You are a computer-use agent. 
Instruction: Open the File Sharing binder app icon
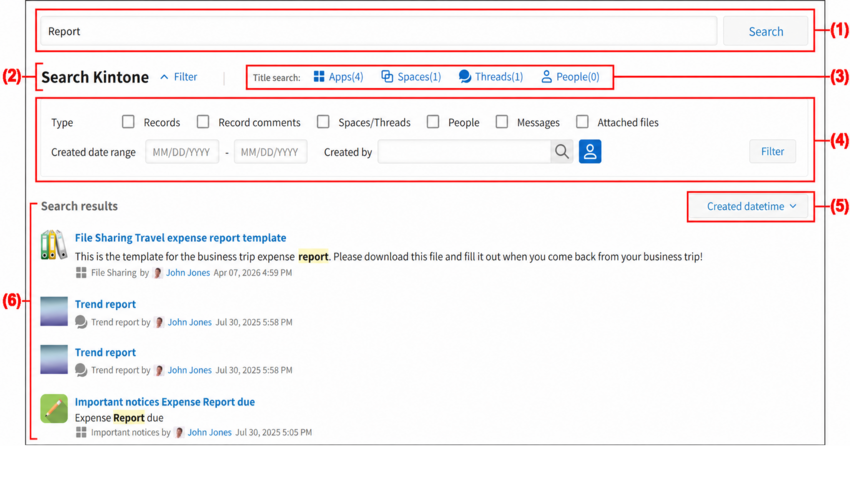54,245
